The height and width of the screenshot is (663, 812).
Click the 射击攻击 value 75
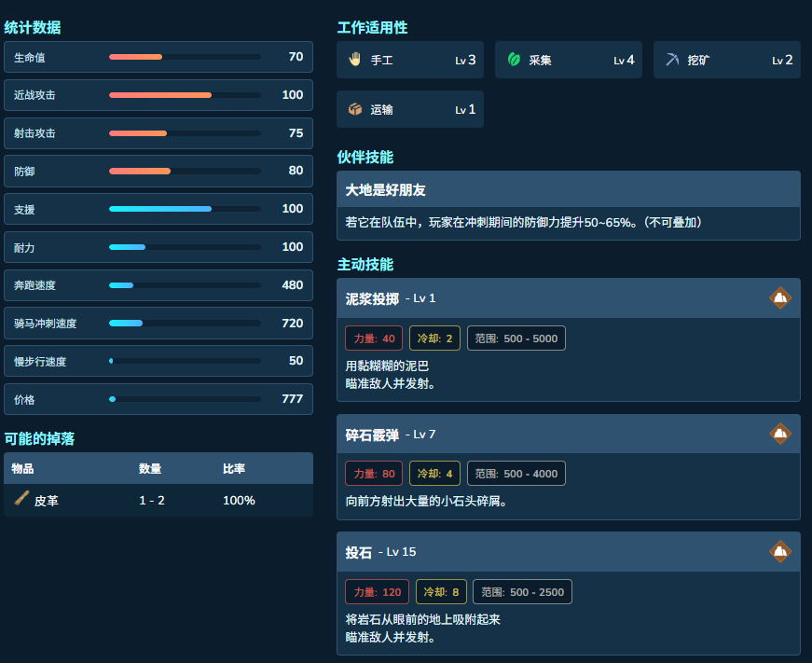pyautogui.click(x=296, y=133)
